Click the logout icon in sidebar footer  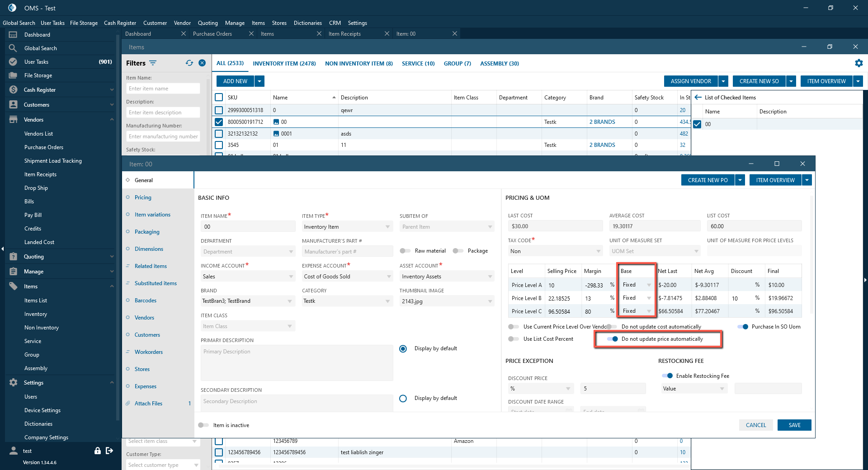coord(109,451)
